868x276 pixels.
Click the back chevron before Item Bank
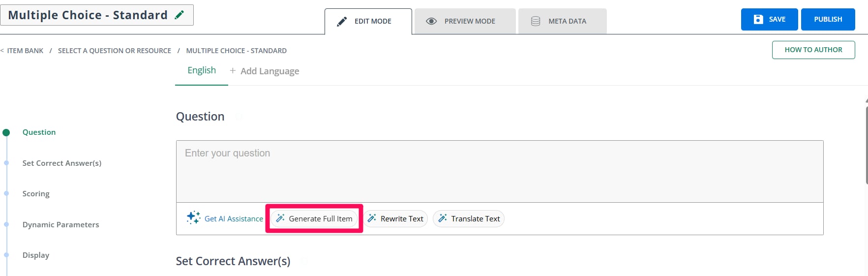pos(2,51)
